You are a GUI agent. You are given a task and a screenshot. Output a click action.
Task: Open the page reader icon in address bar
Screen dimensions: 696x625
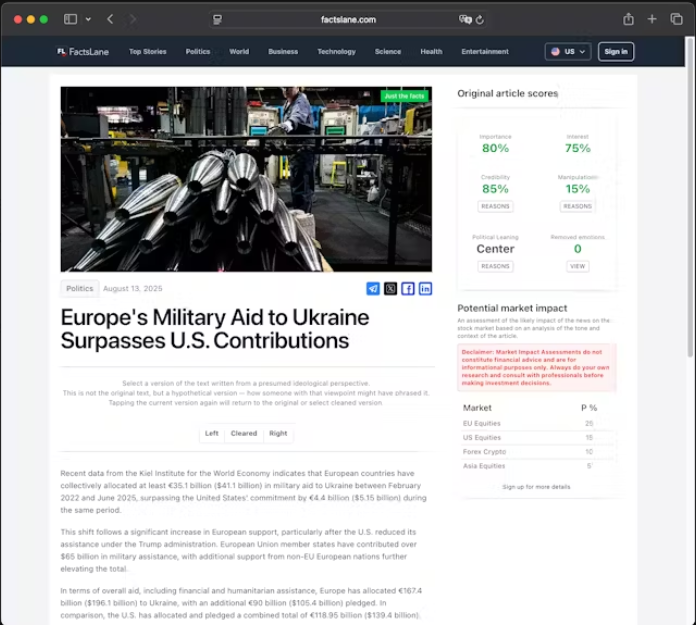click(217, 20)
